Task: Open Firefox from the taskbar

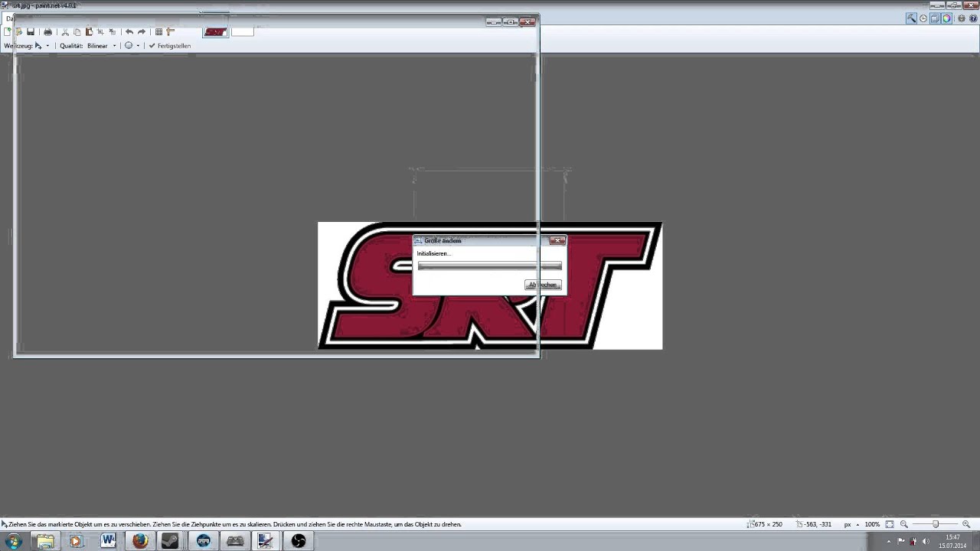Action: click(x=139, y=541)
